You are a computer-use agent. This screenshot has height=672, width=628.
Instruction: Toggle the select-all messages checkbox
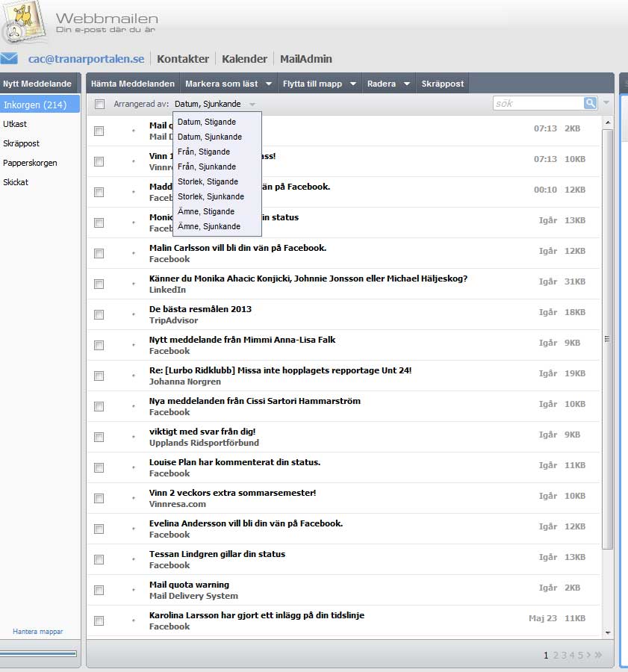[100, 105]
